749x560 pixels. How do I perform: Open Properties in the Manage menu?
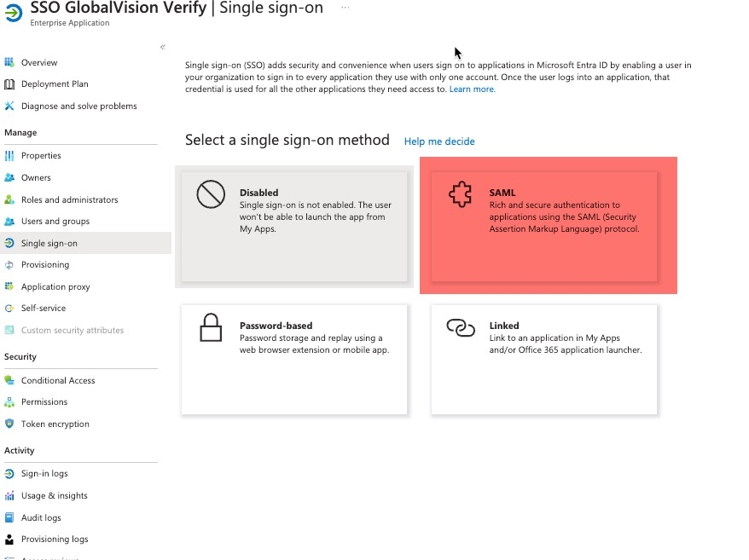(41, 156)
